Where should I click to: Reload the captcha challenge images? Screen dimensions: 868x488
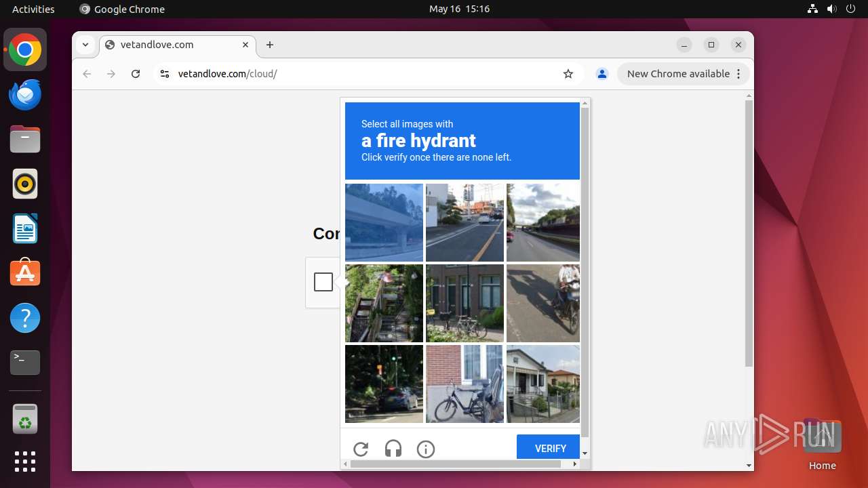tap(361, 449)
